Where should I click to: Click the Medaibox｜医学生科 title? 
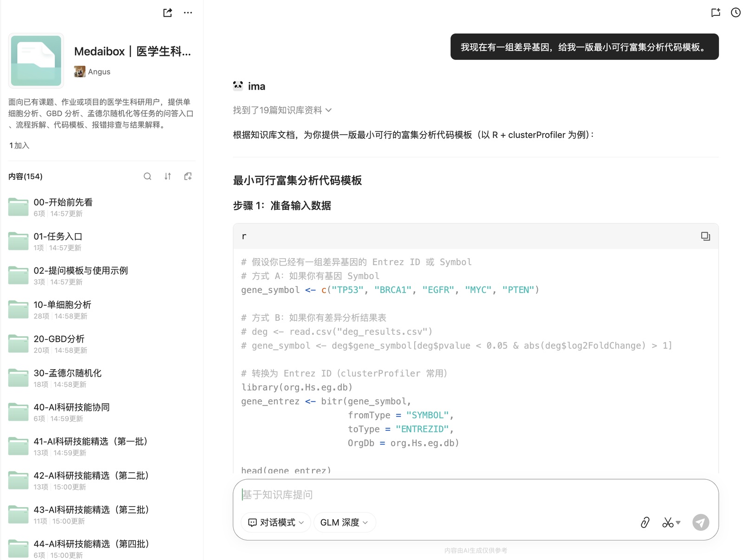coord(132,51)
